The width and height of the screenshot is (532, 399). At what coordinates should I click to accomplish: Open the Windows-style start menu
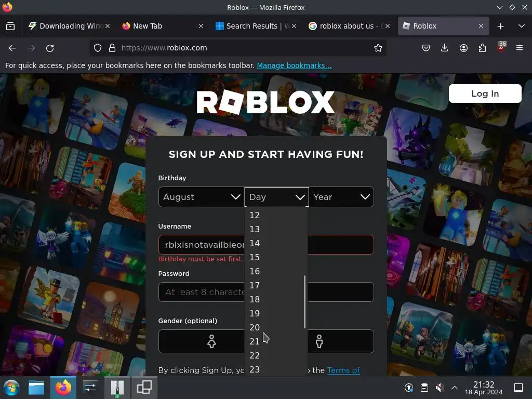(11, 388)
